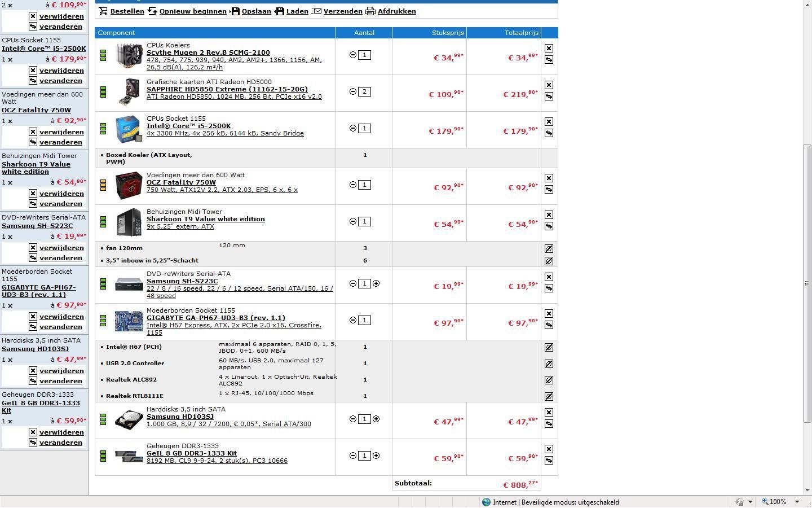Click the OCZ Fatal1ty 750W thumbnail image
Screen dimensions: 812x508
tap(129, 186)
